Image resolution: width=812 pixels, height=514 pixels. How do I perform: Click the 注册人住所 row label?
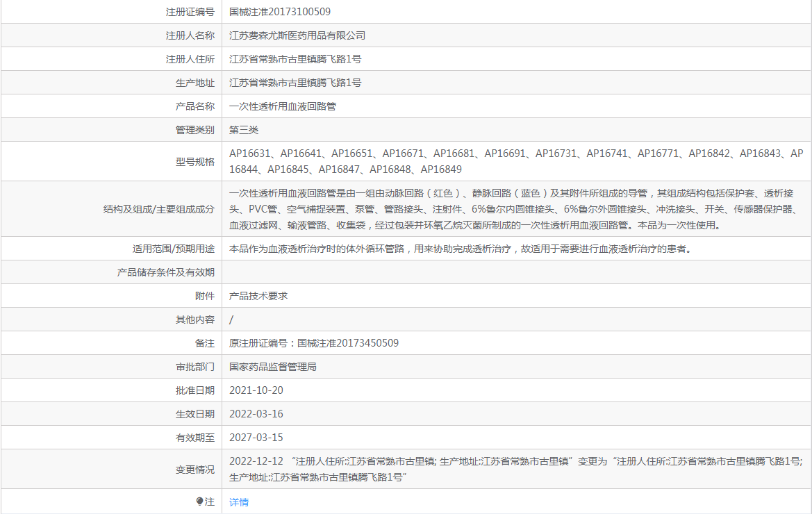(x=190, y=59)
